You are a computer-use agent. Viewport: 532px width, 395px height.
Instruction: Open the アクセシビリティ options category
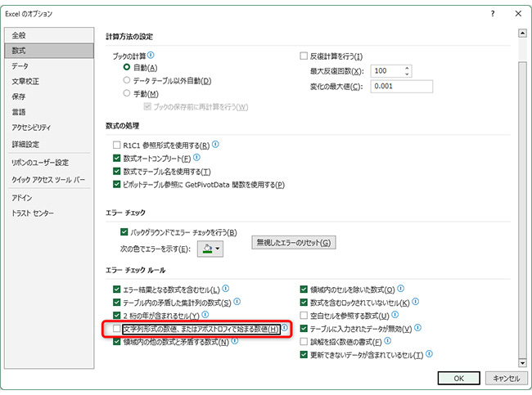(x=49, y=128)
